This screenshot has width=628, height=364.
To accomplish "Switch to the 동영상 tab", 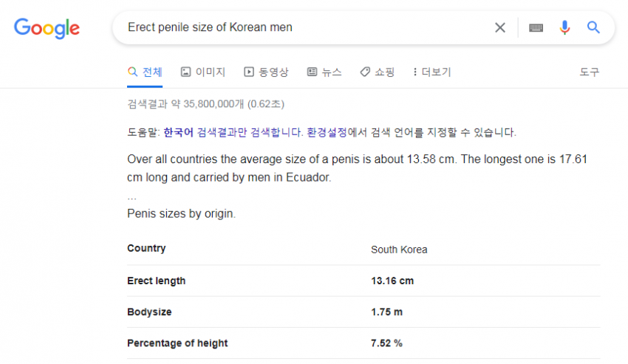I will click(x=266, y=72).
